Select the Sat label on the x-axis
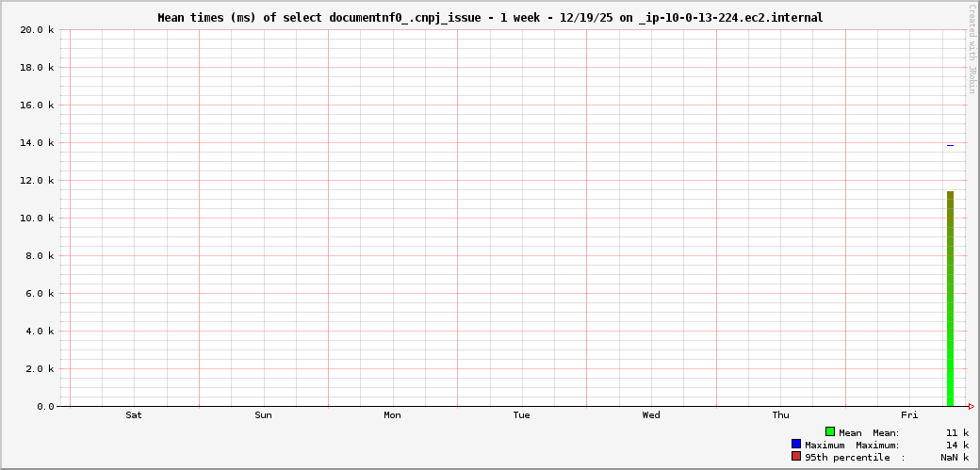Viewport: 980px width, 470px height. click(134, 415)
